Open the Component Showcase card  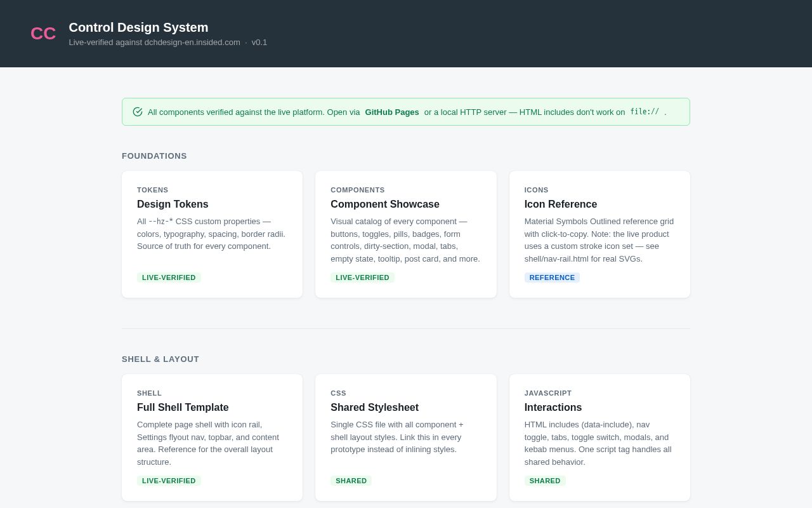(x=406, y=234)
